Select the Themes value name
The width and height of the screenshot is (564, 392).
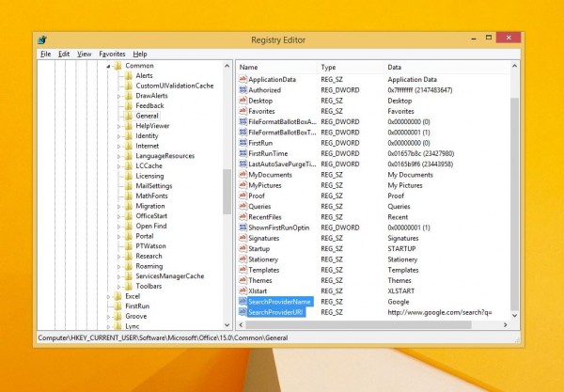point(260,280)
